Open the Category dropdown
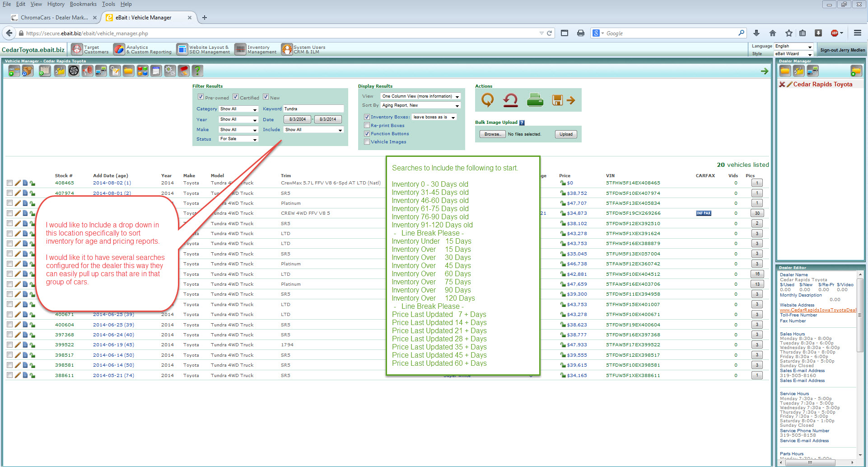Image resolution: width=868 pixels, height=467 pixels. (x=238, y=109)
